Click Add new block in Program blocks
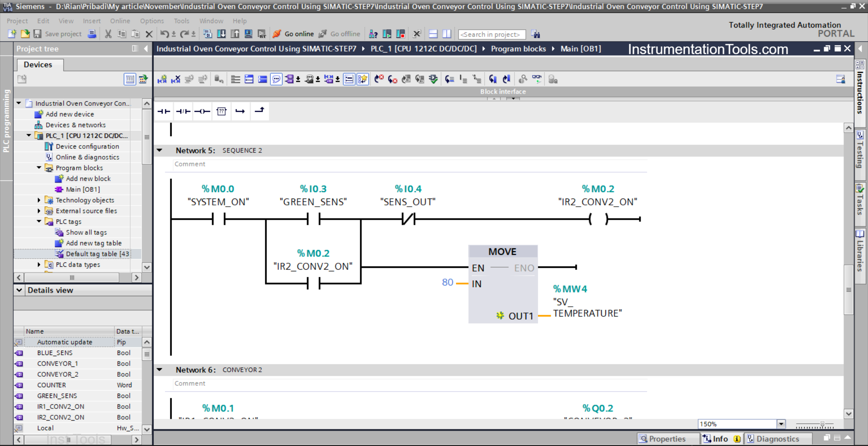Screen dimensions: 868x446 (x=88, y=178)
